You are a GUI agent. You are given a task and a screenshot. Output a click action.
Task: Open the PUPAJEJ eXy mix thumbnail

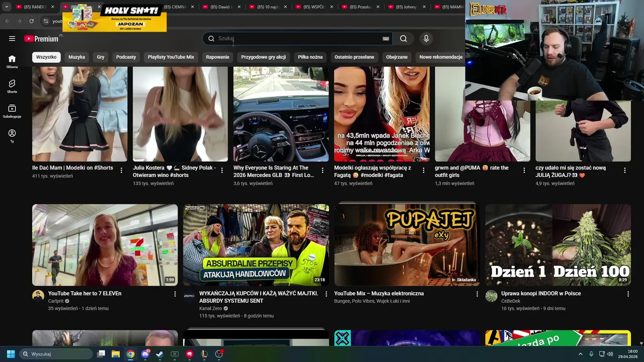tap(407, 245)
